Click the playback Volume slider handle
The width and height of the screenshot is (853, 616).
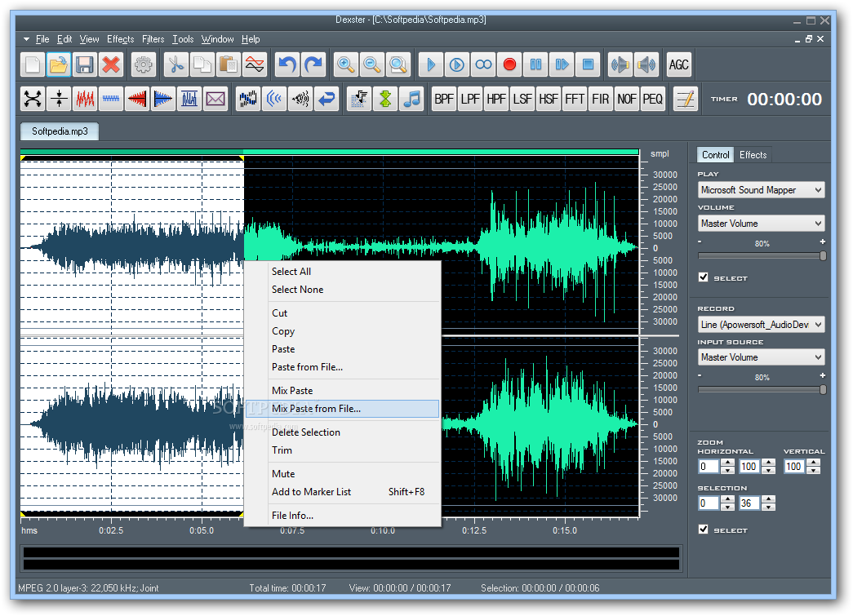tap(823, 255)
